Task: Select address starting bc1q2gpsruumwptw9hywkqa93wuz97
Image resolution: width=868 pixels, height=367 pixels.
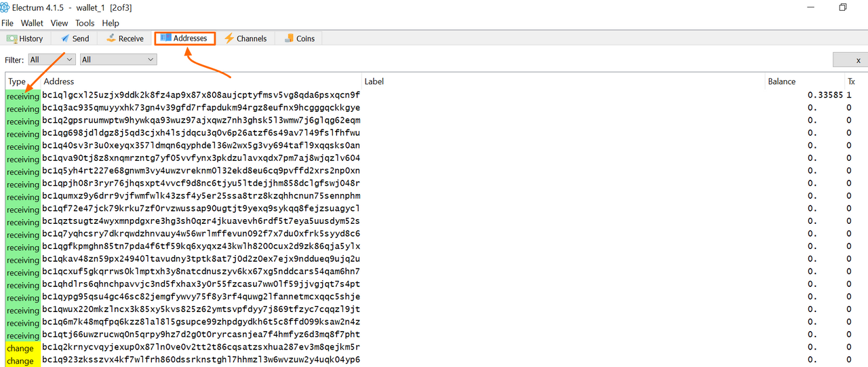Action: [201, 121]
